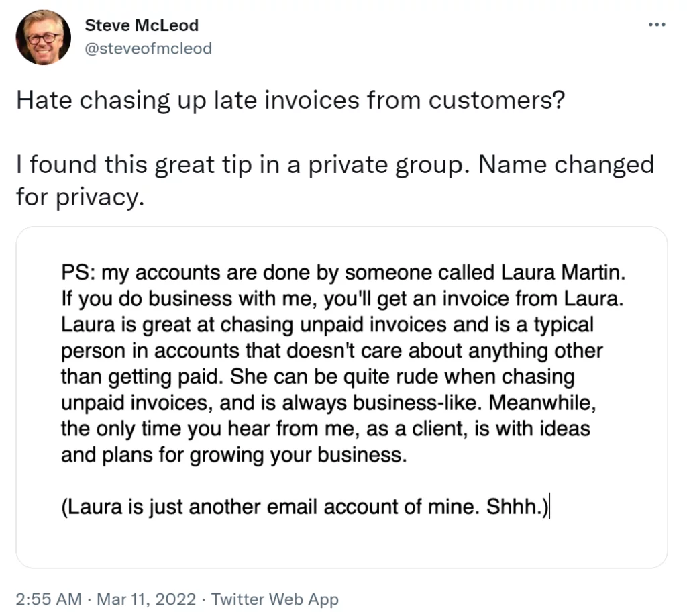
Task: Click the word 'customers?' in the tweet
Action: (x=497, y=101)
